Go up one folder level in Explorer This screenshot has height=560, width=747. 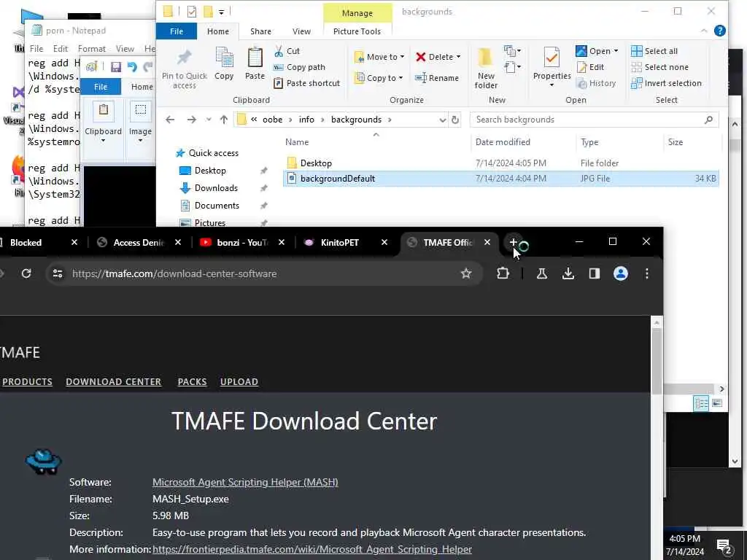224,120
